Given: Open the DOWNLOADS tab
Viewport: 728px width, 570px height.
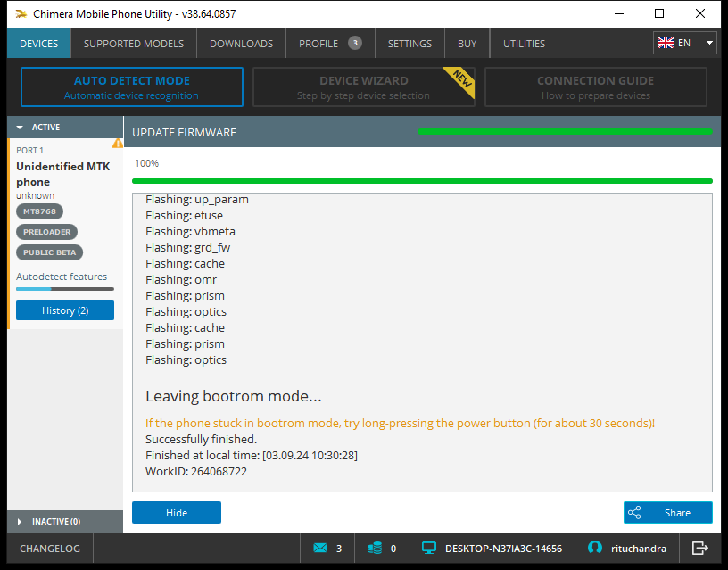Looking at the screenshot, I should 241,44.
